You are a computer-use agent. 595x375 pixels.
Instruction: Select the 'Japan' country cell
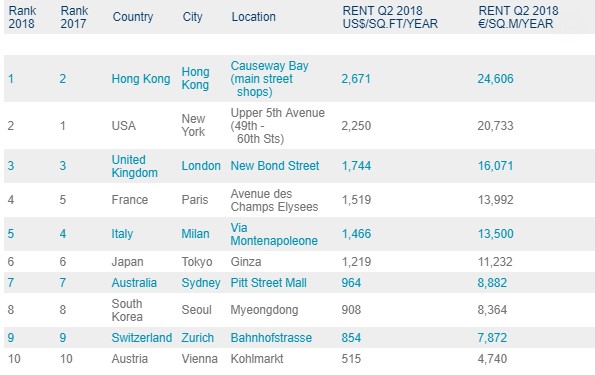pos(128,262)
